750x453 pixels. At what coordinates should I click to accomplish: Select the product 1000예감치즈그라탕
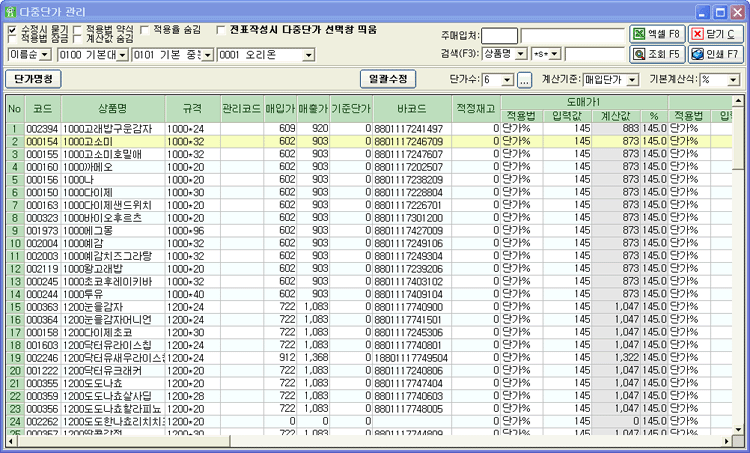pos(113,256)
